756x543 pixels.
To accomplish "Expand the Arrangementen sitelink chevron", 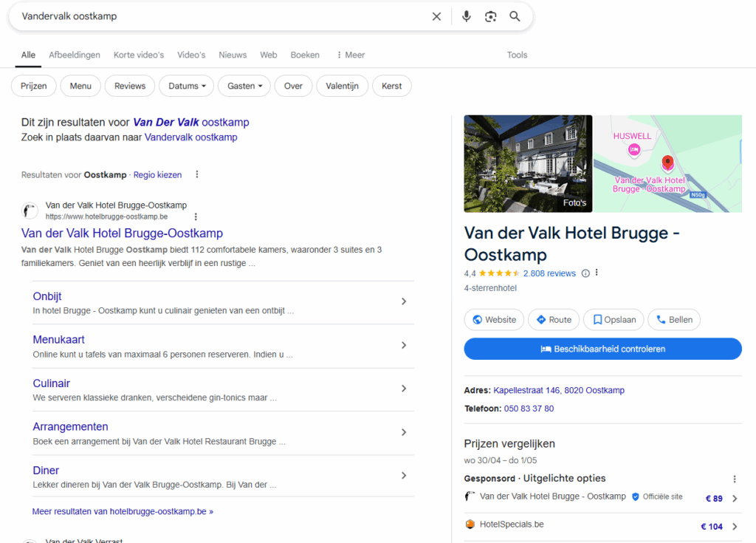I will point(404,432).
